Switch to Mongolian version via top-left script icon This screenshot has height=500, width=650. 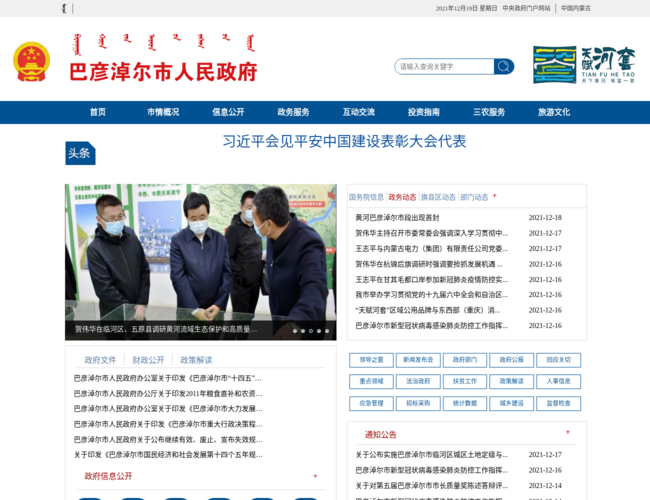(x=64, y=8)
